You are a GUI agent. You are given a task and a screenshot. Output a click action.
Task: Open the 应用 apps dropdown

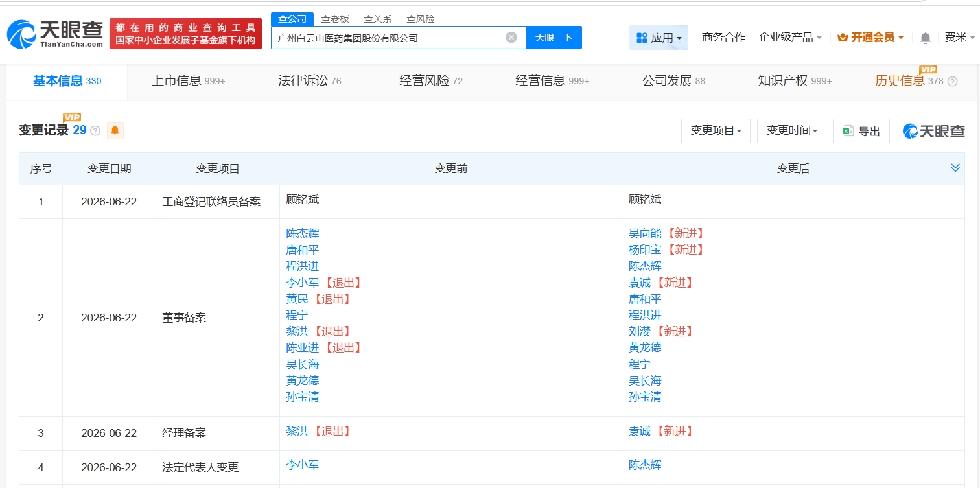pos(659,38)
